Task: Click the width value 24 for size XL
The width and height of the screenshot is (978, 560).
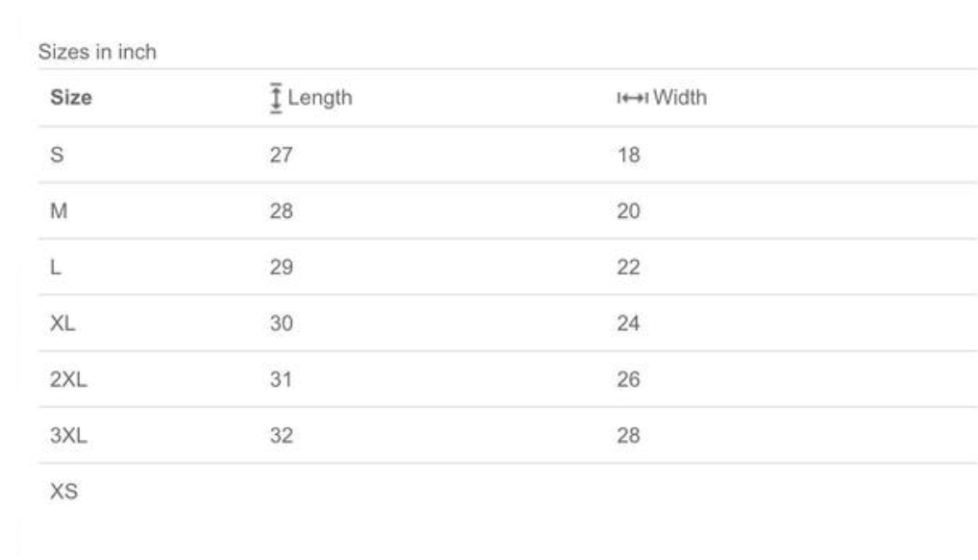Action: pyautogui.click(x=629, y=323)
